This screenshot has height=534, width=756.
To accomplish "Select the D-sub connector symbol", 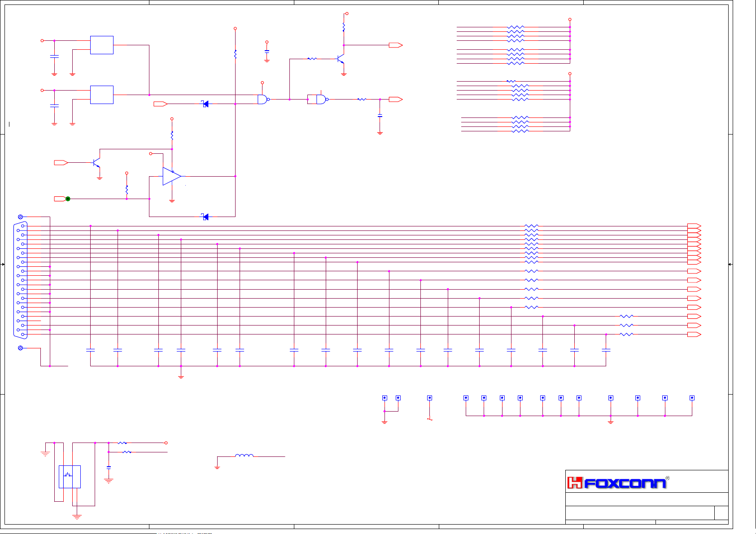I will coord(21,280).
